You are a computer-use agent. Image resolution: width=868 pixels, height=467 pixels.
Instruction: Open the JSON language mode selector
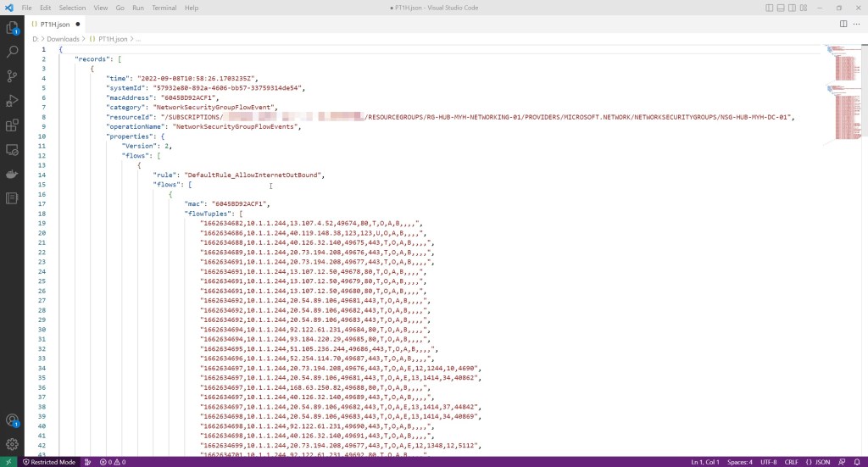click(x=818, y=462)
